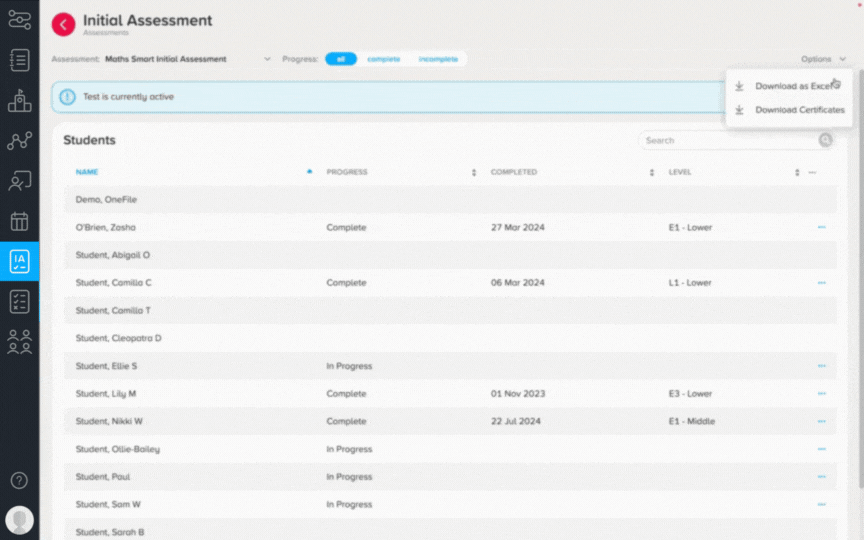Click the completed date 01 Nov 2023
The image size is (864, 540).
(x=517, y=393)
